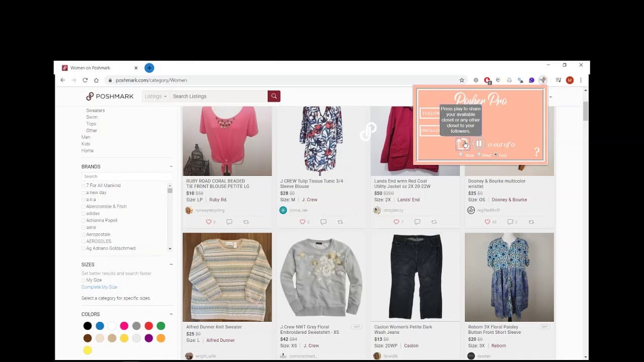Go back with the browser back arrow
This screenshot has width=644, height=362.
tap(63, 80)
